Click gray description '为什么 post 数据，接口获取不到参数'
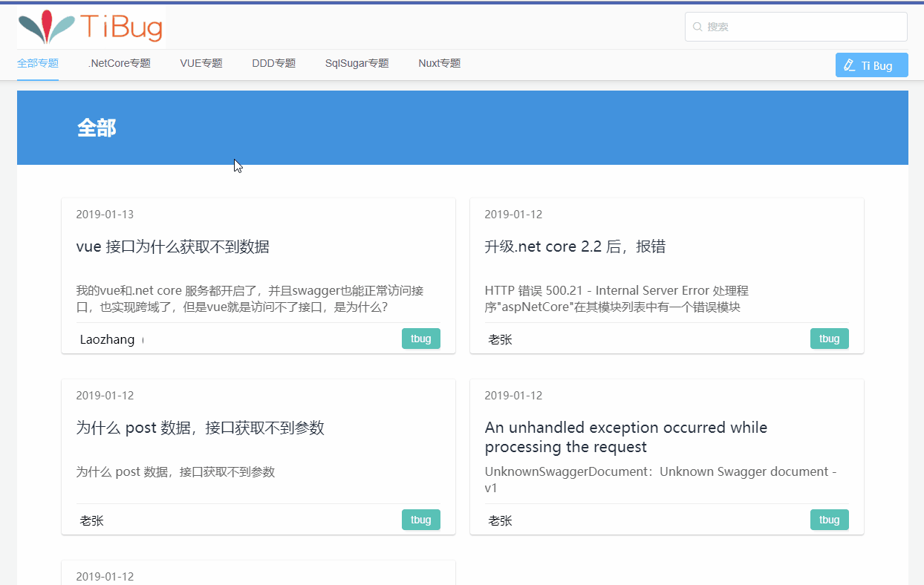 tap(175, 471)
